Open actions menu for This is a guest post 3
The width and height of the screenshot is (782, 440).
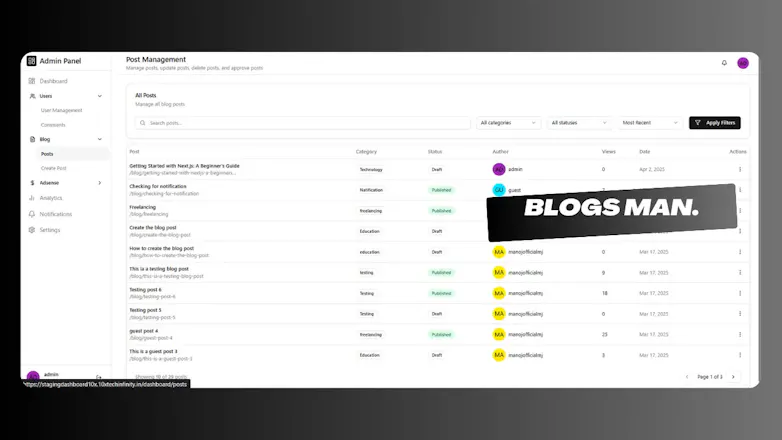pos(740,355)
